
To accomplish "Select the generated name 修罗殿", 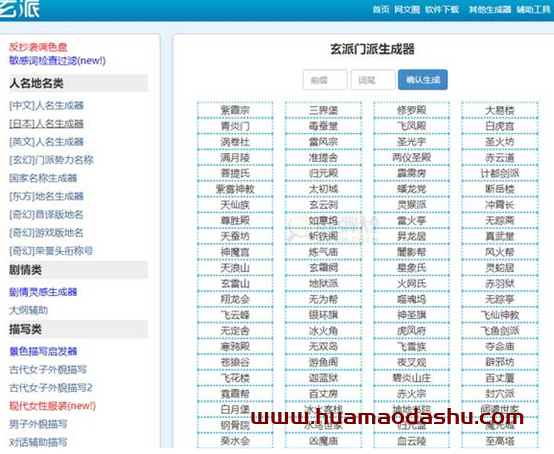I will point(412,110).
